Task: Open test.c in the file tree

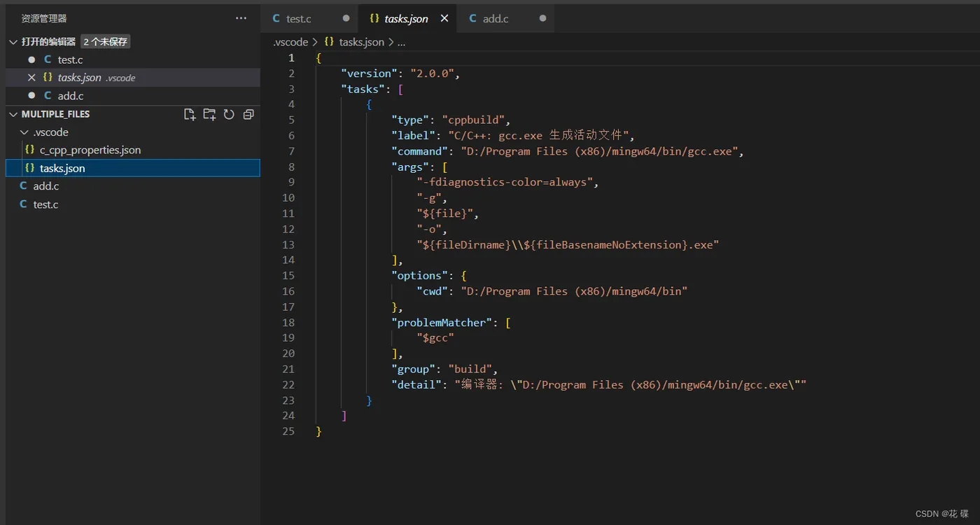Action: pos(133,204)
